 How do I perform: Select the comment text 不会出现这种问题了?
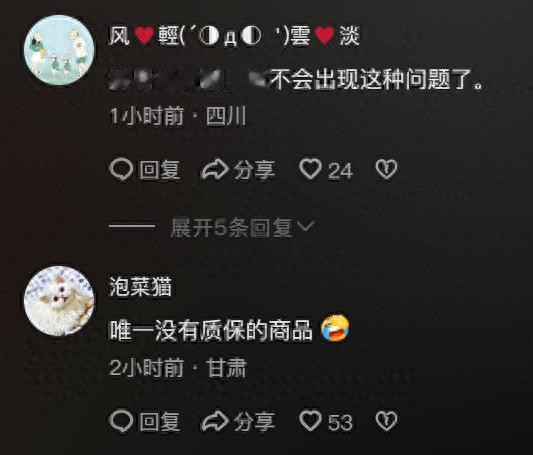pos(376,79)
